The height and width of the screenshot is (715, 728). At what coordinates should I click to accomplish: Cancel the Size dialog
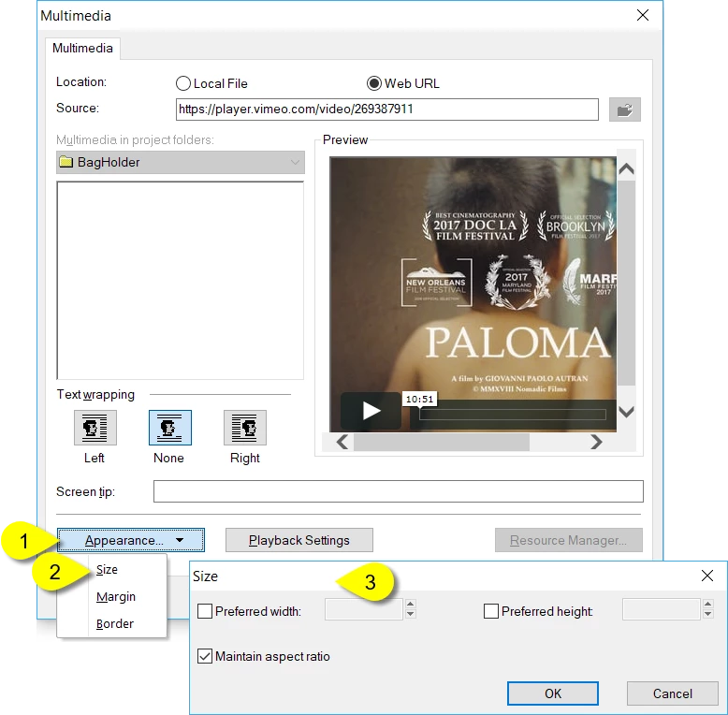click(x=672, y=693)
